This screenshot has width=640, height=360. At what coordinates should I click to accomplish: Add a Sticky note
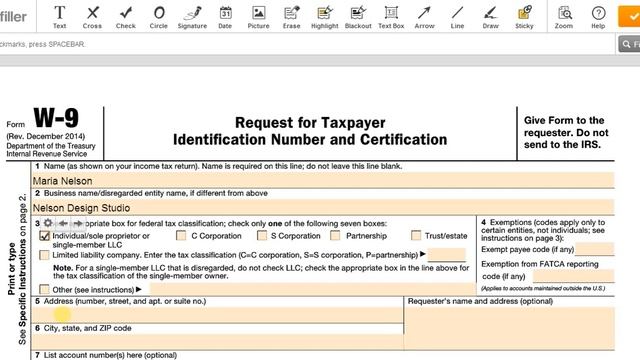point(524,17)
